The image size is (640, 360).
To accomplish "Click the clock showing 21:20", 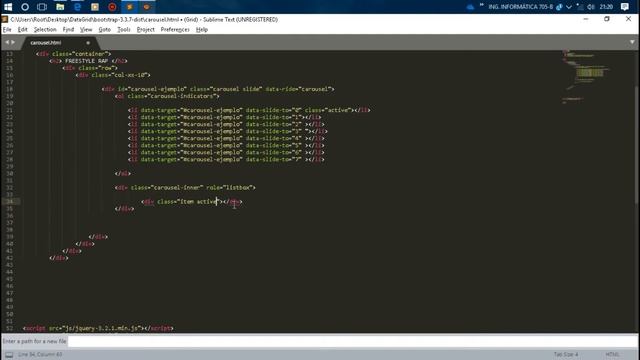I will tap(607, 7).
